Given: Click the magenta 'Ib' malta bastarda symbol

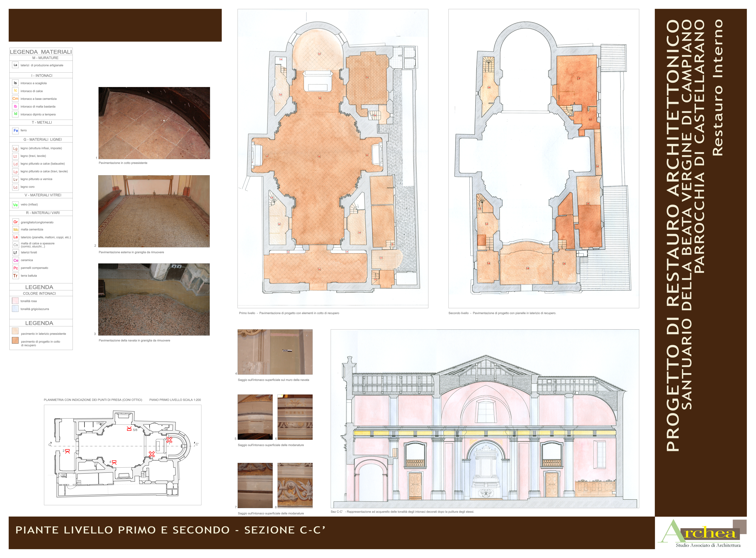Looking at the screenshot, I should tap(15, 106).
